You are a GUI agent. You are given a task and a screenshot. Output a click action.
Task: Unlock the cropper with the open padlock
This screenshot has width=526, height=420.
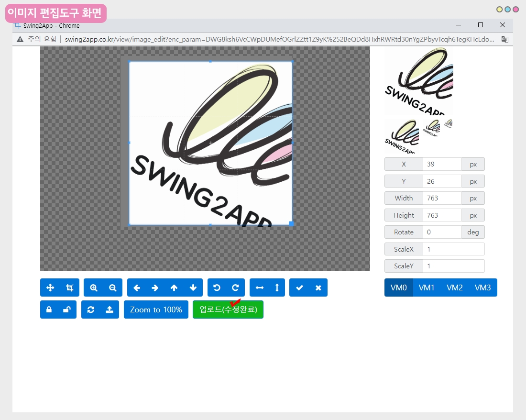pos(67,309)
